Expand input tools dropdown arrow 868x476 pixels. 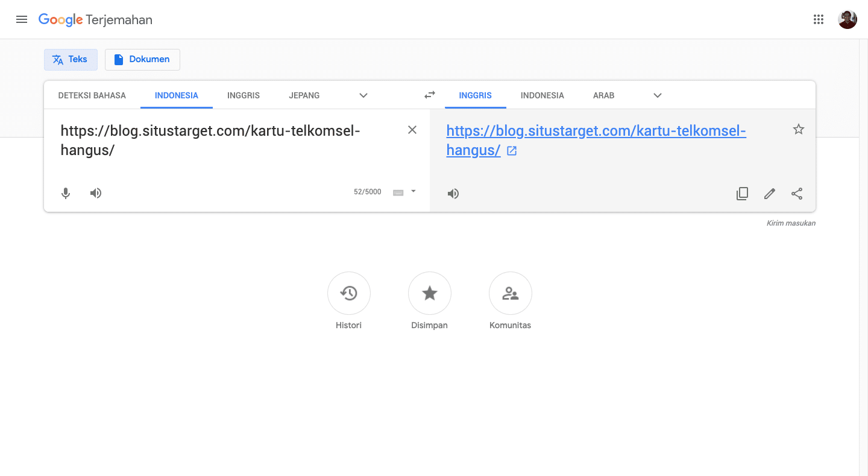point(414,191)
